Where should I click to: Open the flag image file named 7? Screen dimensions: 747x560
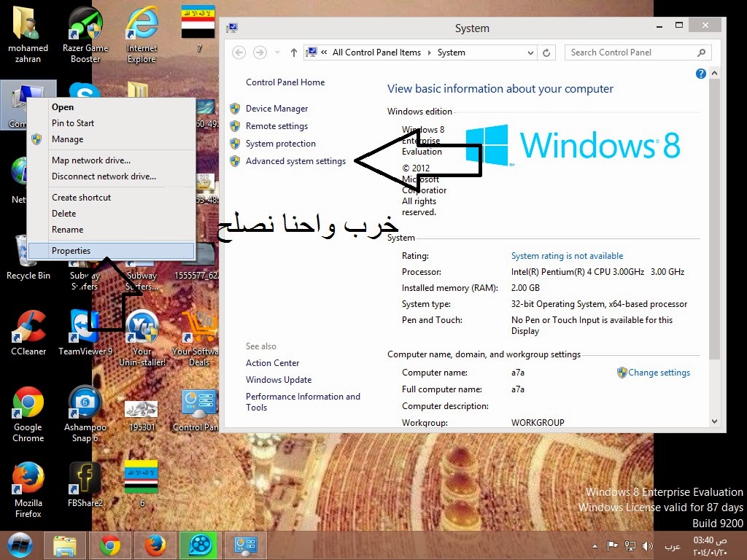coord(198,28)
